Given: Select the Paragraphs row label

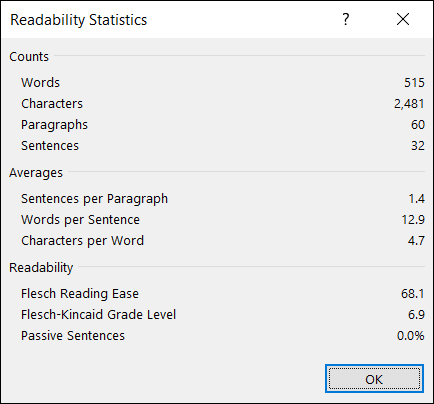Looking at the screenshot, I should coord(54,125).
